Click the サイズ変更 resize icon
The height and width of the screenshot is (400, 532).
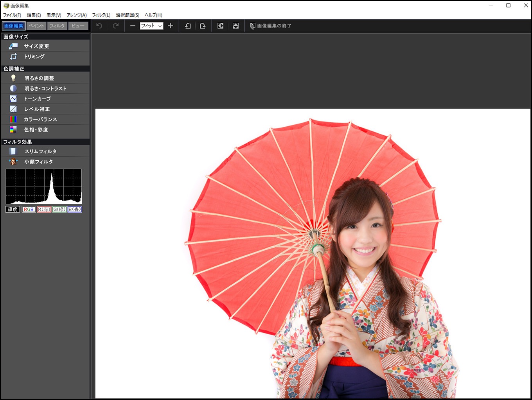pyautogui.click(x=13, y=46)
